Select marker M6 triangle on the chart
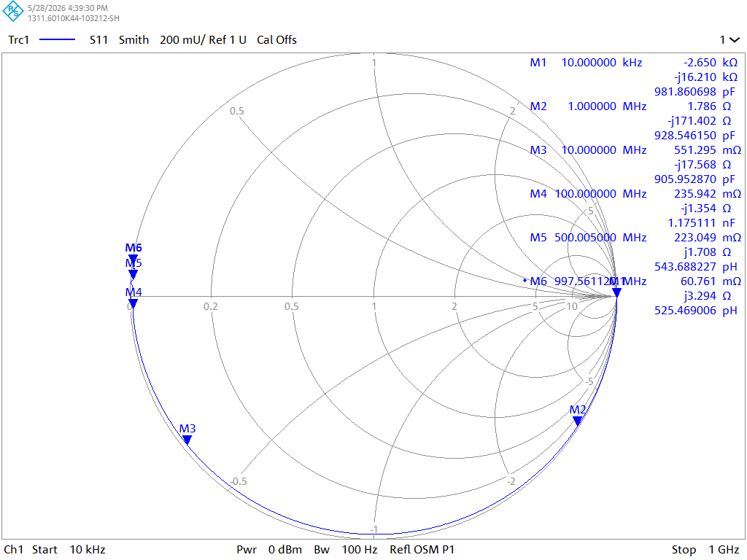The height and width of the screenshot is (560, 747). 133,259
